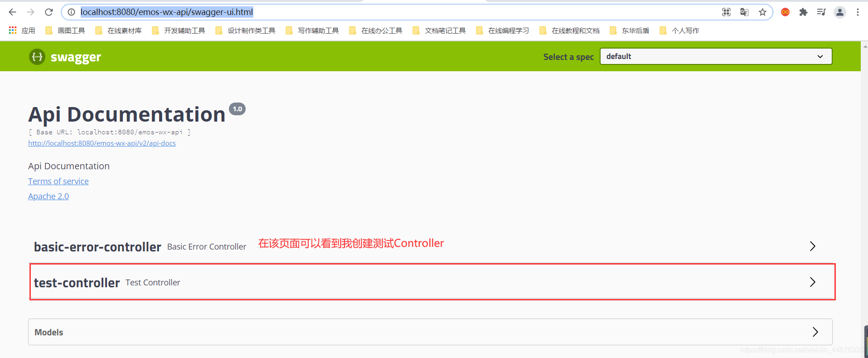Open the Terms of service link

[58, 181]
